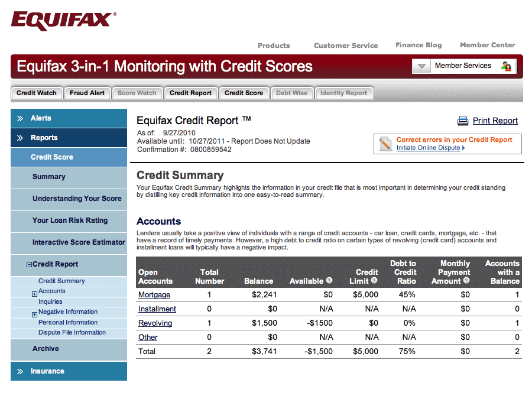
Task: Click the Equifax logo
Action: click(x=63, y=21)
